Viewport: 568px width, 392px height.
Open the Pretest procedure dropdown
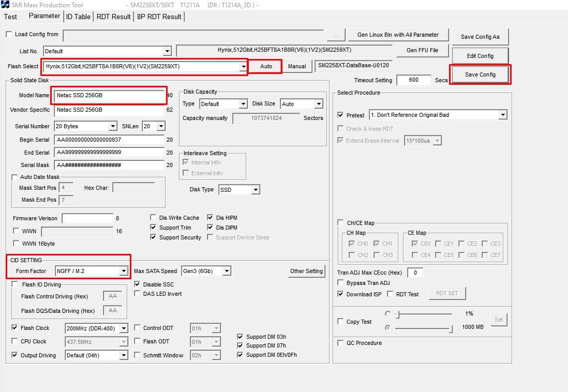(x=502, y=115)
